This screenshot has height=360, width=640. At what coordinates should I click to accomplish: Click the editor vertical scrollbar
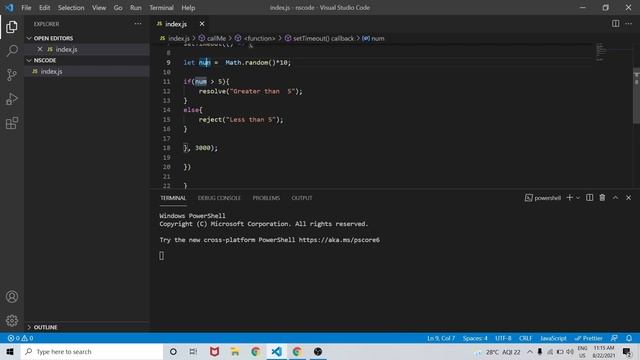pos(636,96)
